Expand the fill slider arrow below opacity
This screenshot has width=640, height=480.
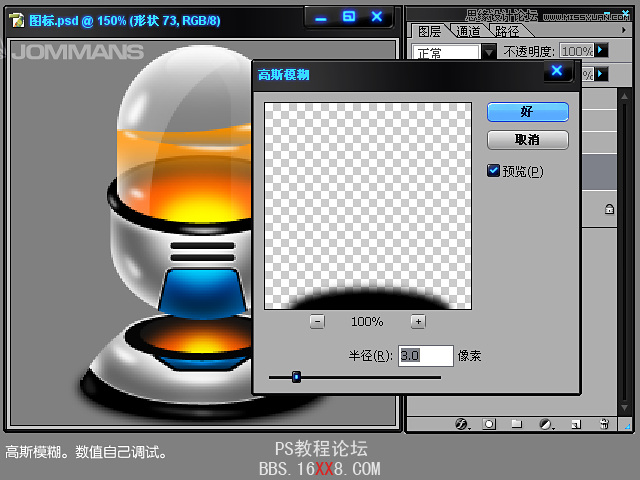click(x=602, y=74)
